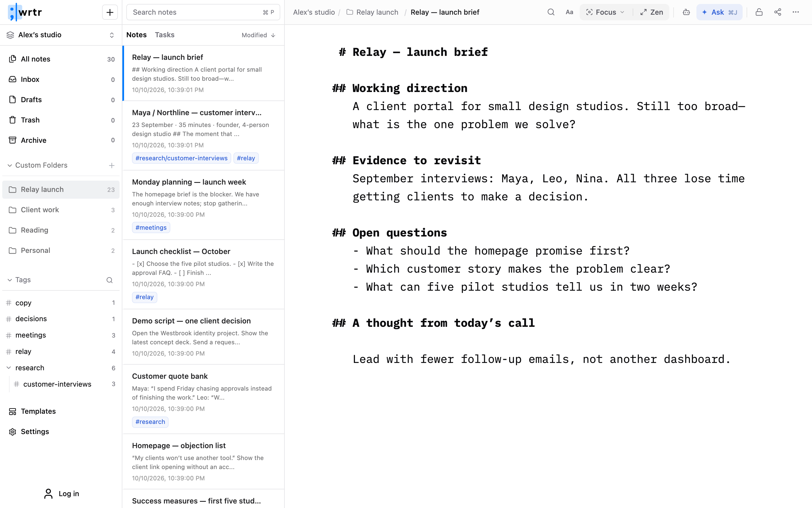Open the Inbox

pos(61,79)
